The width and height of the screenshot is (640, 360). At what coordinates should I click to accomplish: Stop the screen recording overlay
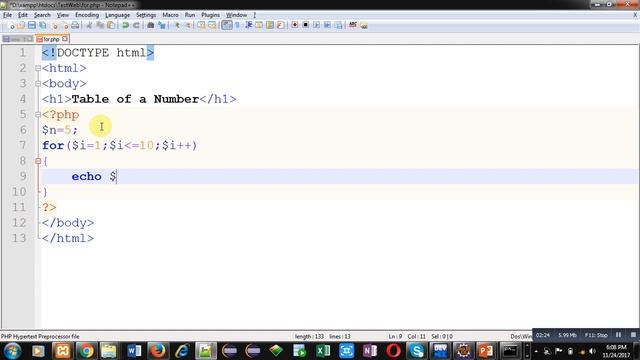pos(633,335)
